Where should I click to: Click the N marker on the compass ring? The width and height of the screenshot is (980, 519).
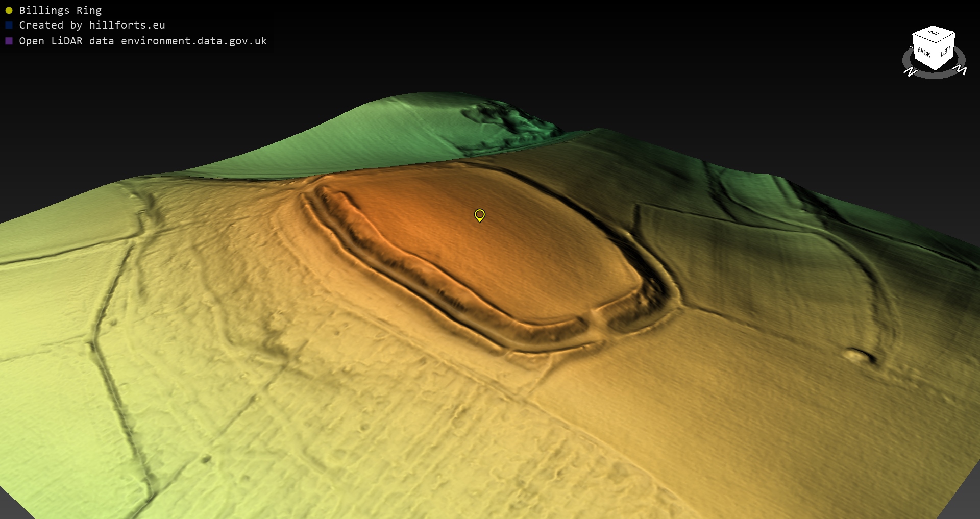pos(910,72)
